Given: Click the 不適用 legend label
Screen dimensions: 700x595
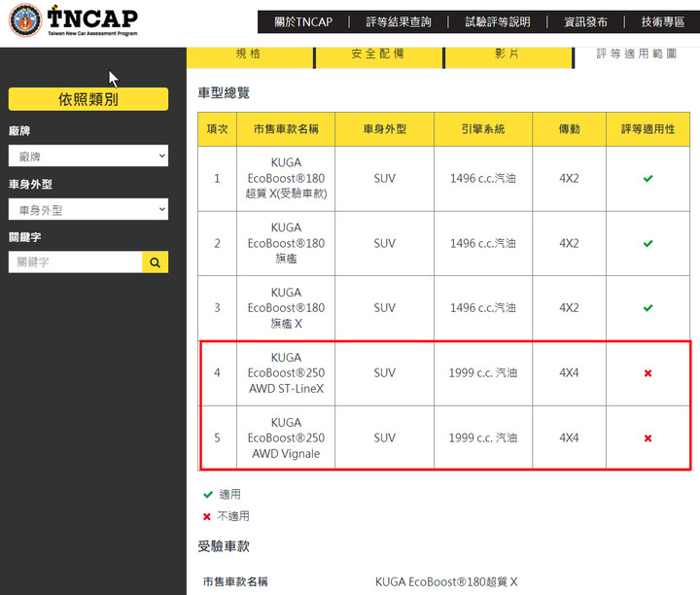Looking at the screenshot, I should pos(233,516).
